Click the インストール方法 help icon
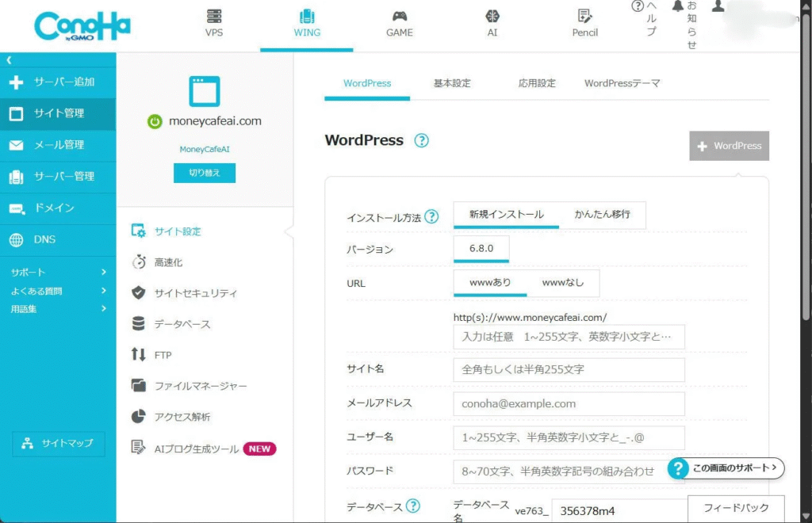The width and height of the screenshot is (812, 523). (431, 217)
